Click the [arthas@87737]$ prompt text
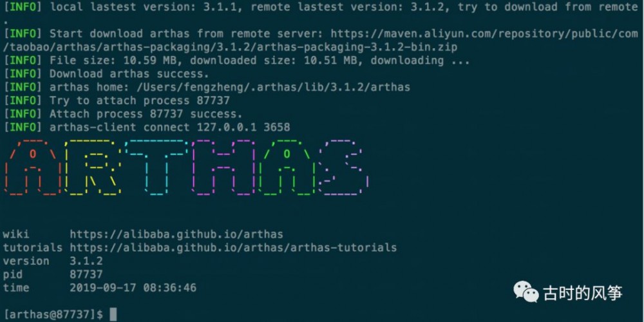 pos(53,315)
